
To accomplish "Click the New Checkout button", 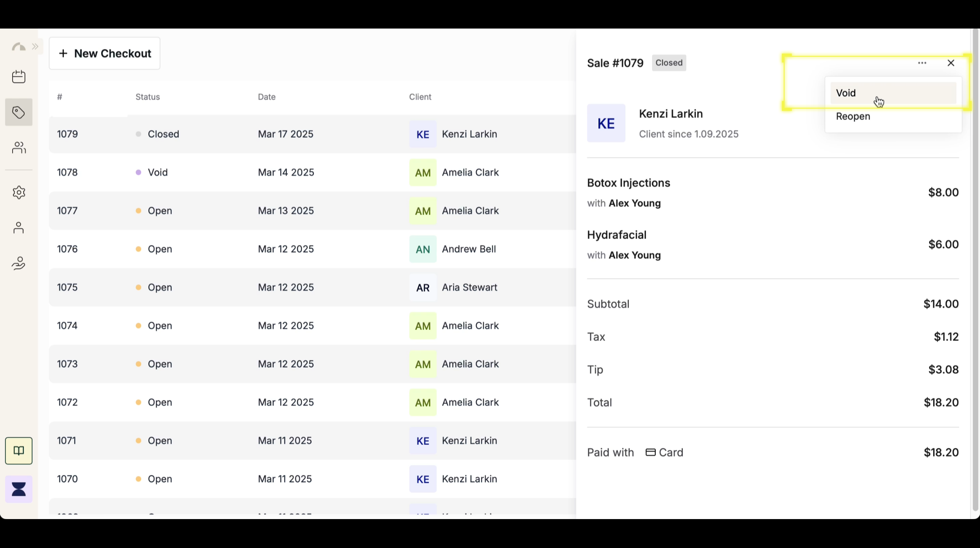I will tap(105, 54).
